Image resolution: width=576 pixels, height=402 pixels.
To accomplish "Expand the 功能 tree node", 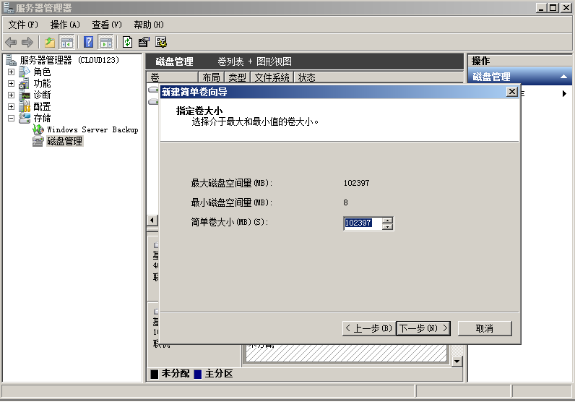I will coord(11,83).
